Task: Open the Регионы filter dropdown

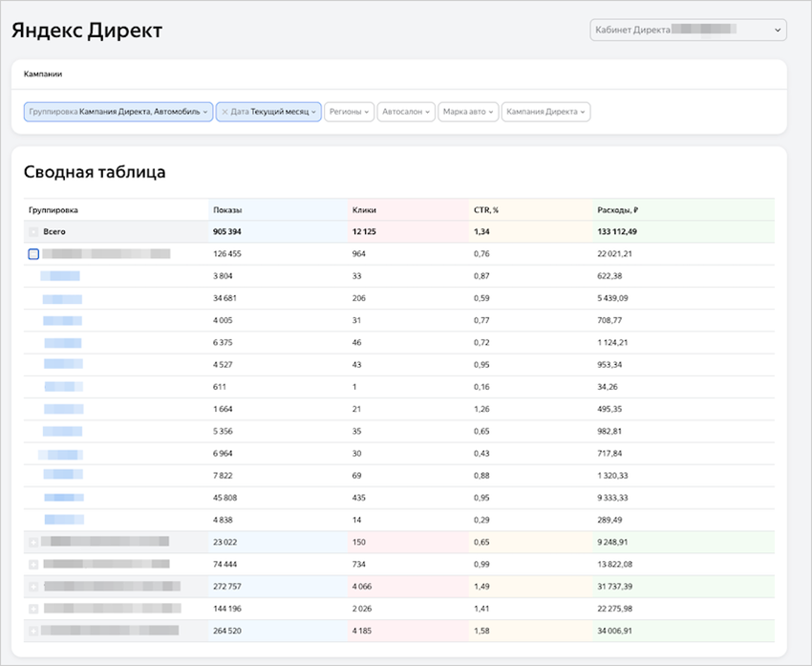Action: click(x=349, y=112)
